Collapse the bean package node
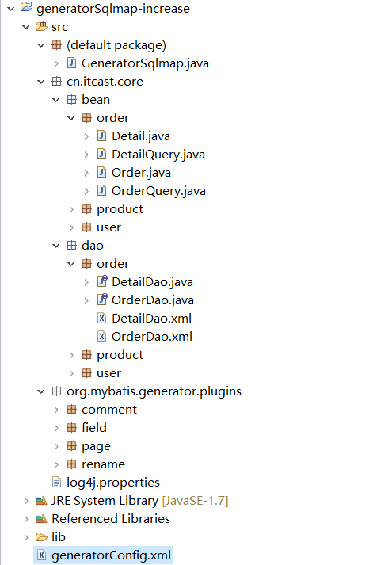392x565 pixels. tap(56, 100)
